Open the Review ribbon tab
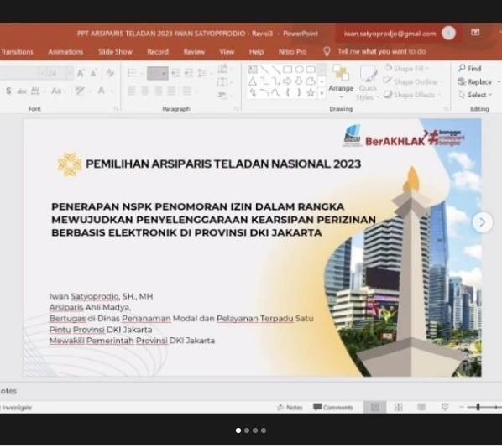Viewport: 502px width, 448px height. pos(194,52)
